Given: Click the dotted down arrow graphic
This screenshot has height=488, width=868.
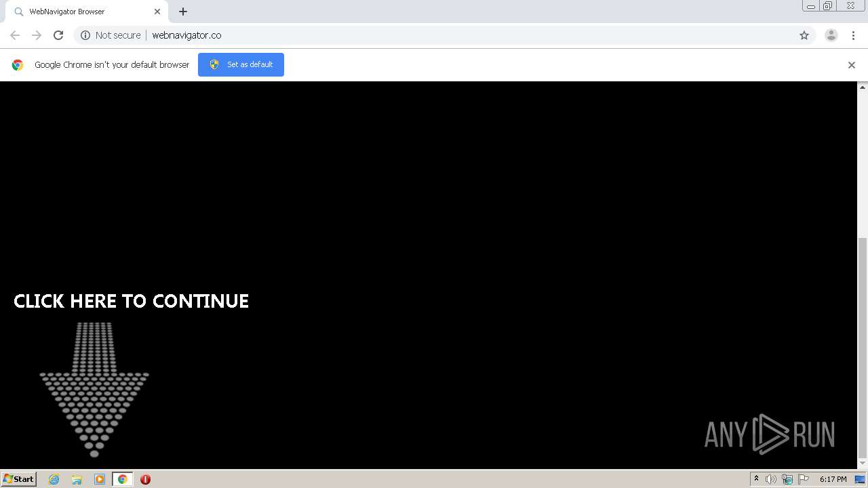Looking at the screenshot, I should click(x=94, y=390).
